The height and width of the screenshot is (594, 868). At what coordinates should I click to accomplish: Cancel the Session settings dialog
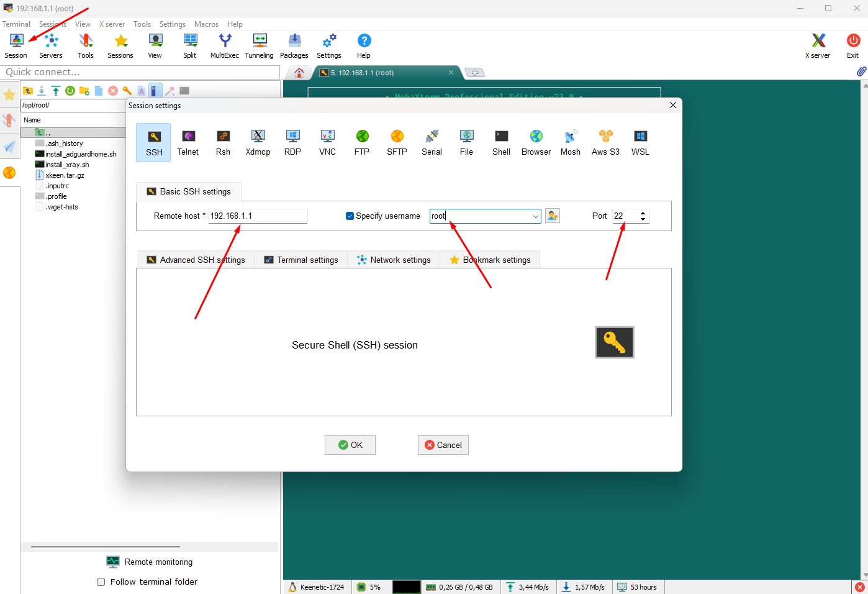click(x=443, y=445)
